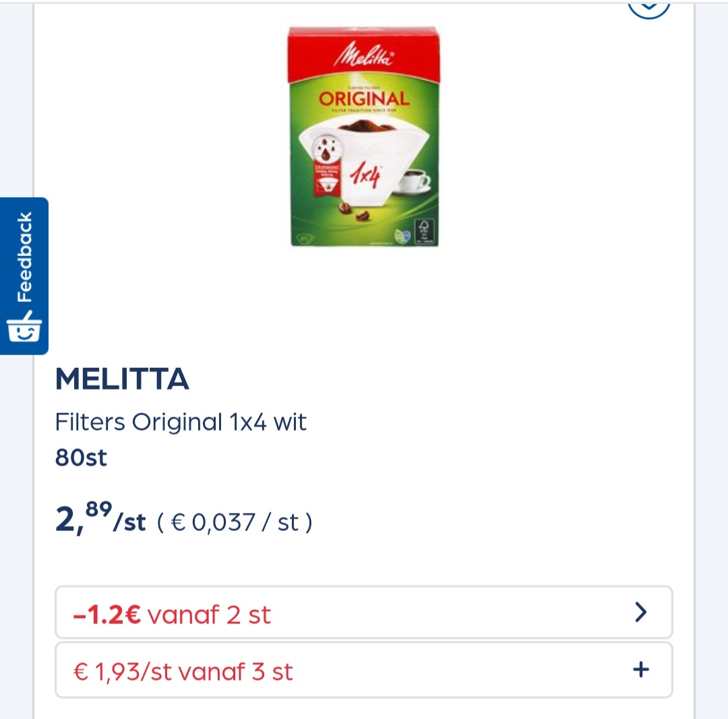
Task: Click the Feedback text label
Action: (x=24, y=257)
